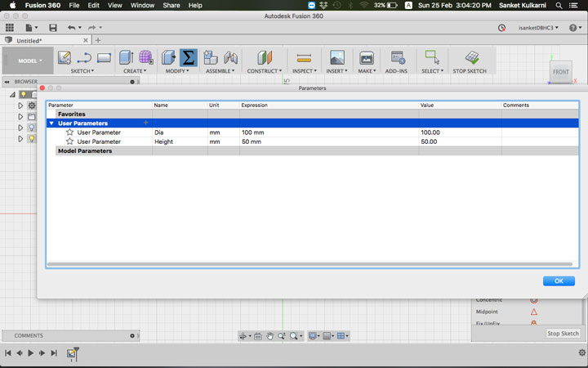This screenshot has height=368, width=588.
Task: Select the Create Sketch tool icon
Action: [65, 57]
